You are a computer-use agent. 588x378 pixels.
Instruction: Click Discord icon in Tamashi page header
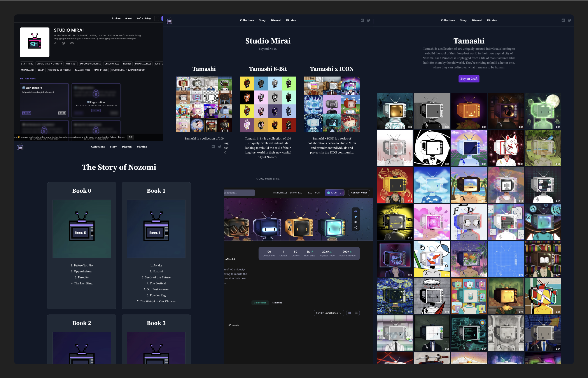[x=563, y=20]
